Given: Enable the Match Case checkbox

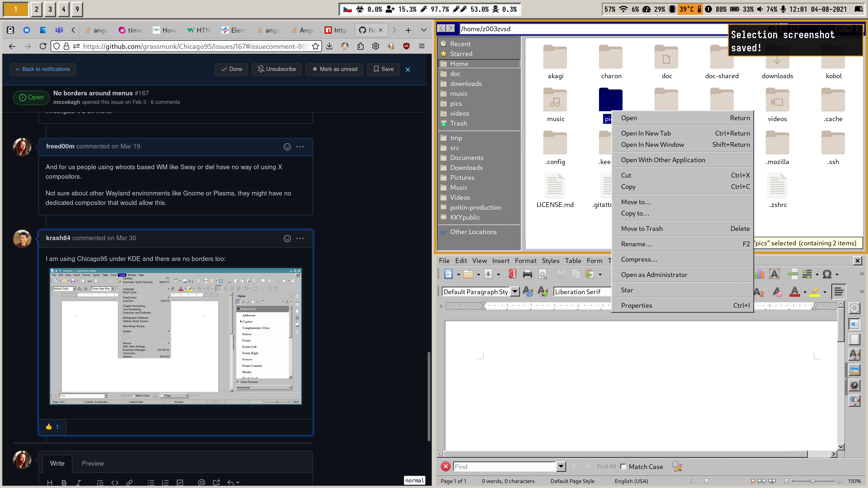Looking at the screenshot, I should pos(623,467).
